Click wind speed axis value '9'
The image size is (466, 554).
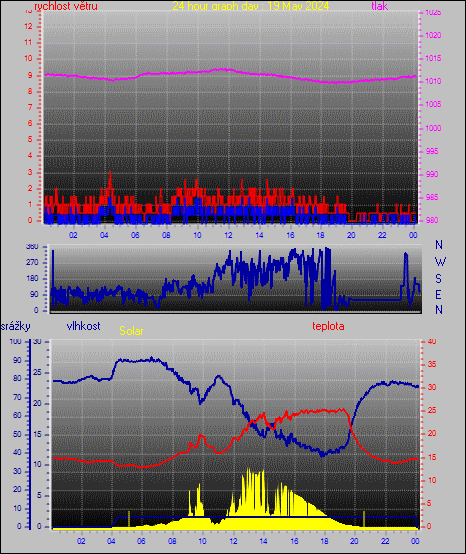[30, 75]
